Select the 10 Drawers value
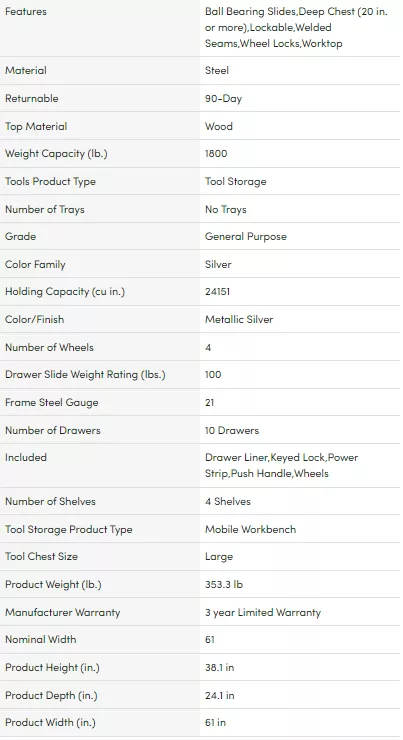This screenshot has width=403, height=740. point(232,430)
